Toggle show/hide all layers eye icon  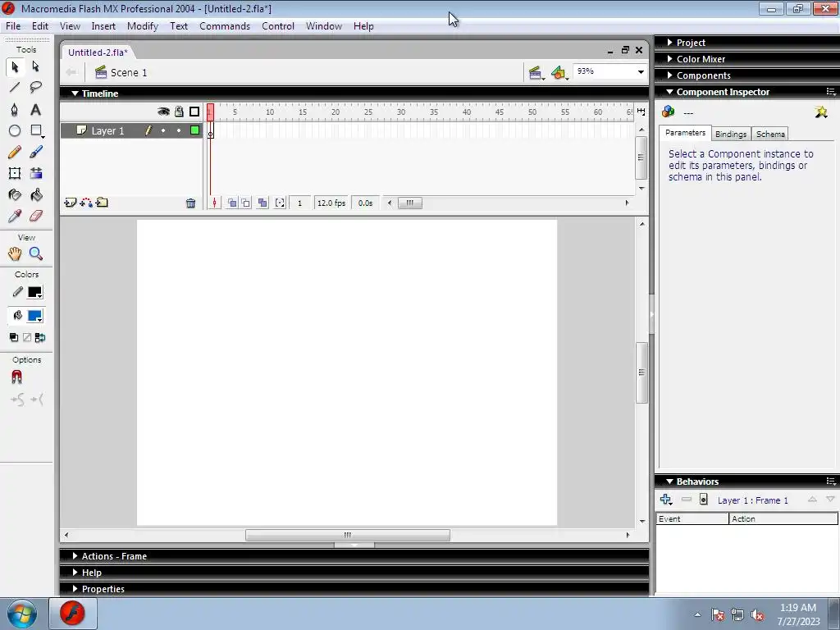(x=163, y=112)
